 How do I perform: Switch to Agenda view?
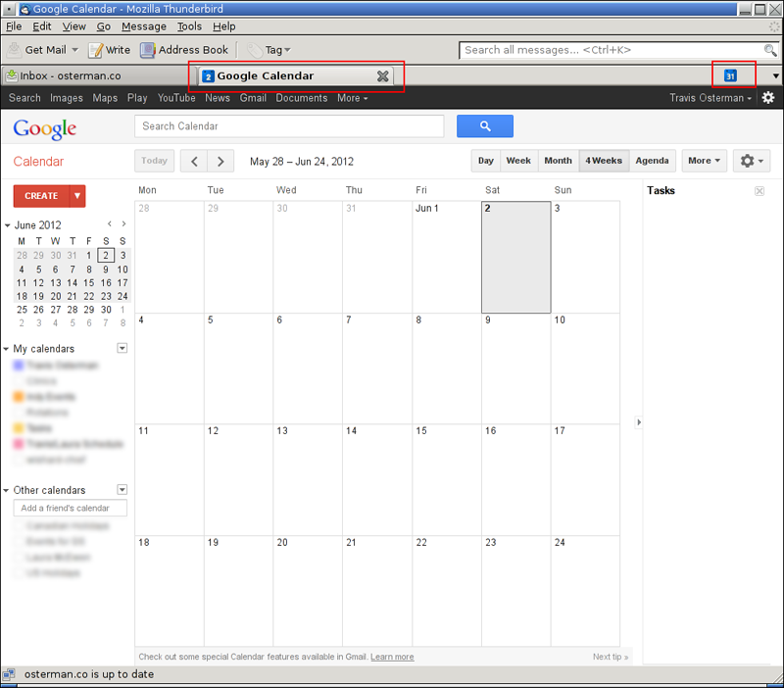(652, 161)
